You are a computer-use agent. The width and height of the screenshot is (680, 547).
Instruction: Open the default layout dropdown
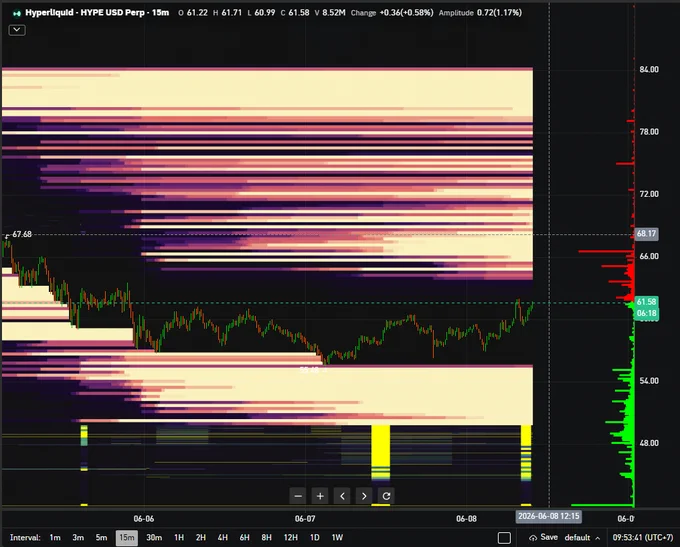(582, 537)
